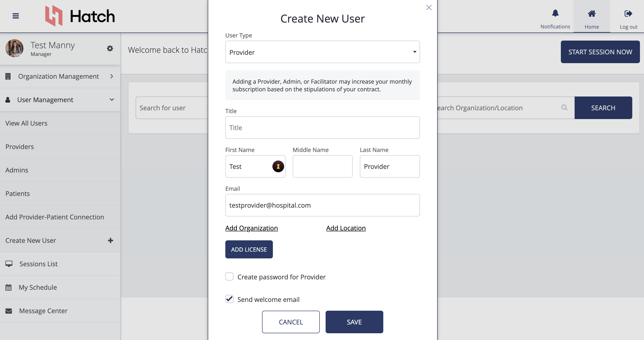Image resolution: width=644 pixels, height=340 pixels.
Task: Click the User Management person icon
Action: [x=8, y=100]
